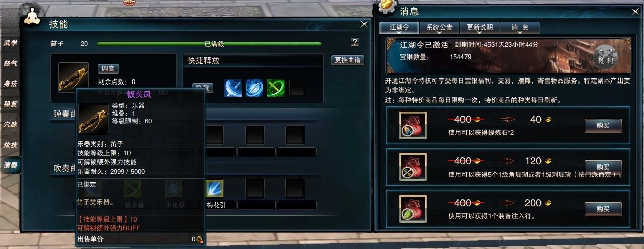Open the 穴脉 side tab
644x249 pixels.
[x=10, y=124]
